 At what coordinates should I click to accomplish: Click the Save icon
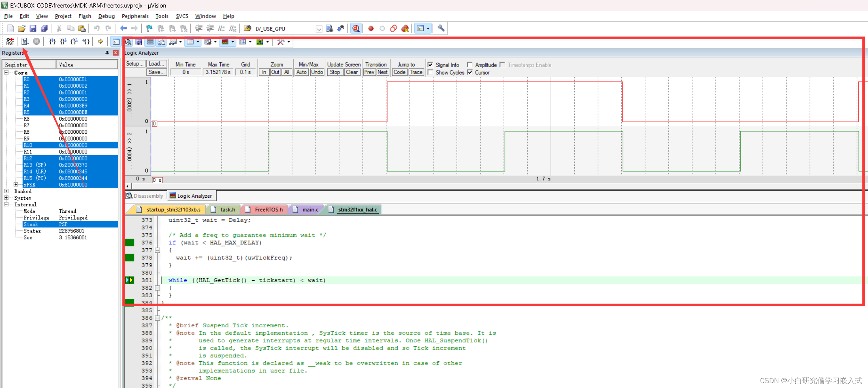point(33,28)
